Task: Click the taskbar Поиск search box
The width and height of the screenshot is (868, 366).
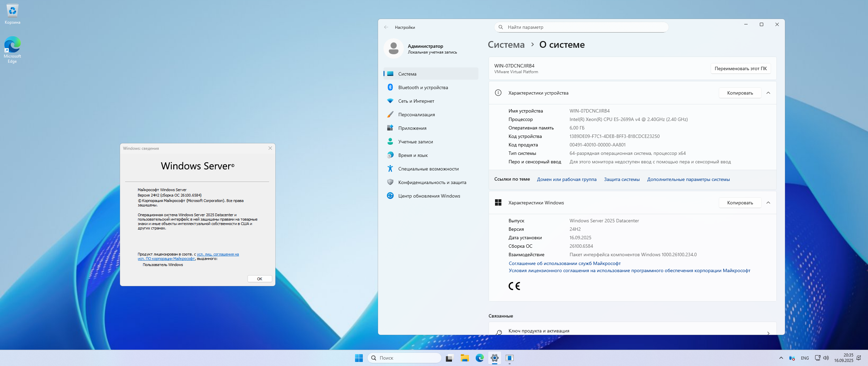Action: click(404, 358)
